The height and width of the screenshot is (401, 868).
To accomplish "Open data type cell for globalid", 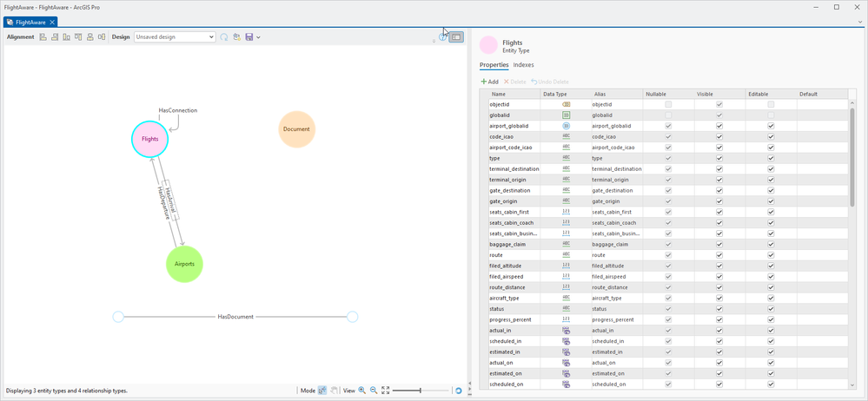I will [x=566, y=115].
